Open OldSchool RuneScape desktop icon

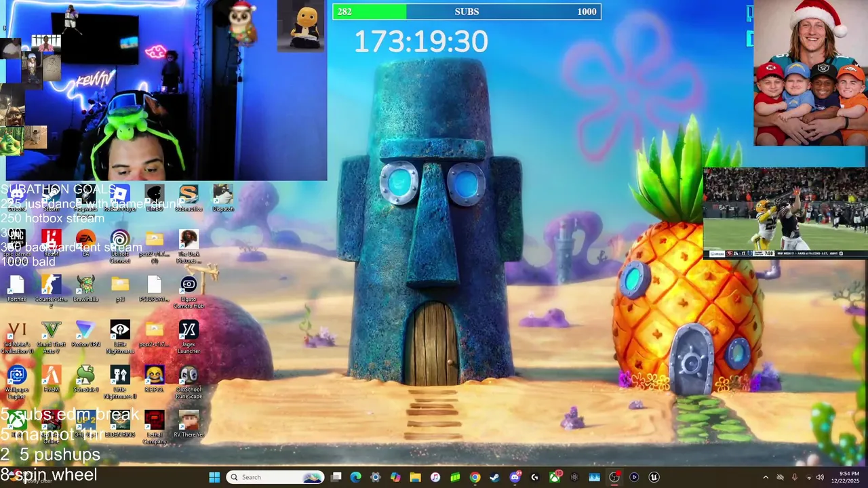(x=189, y=382)
